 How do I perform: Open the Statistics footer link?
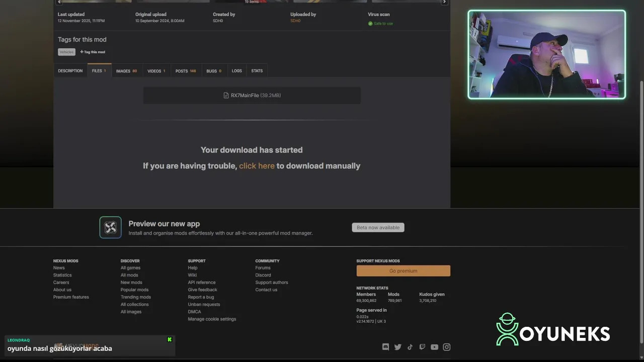click(x=62, y=275)
